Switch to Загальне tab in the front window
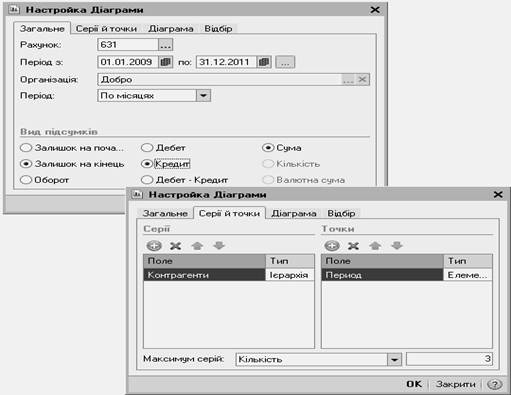This screenshot has width=511, height=395. 165,213
